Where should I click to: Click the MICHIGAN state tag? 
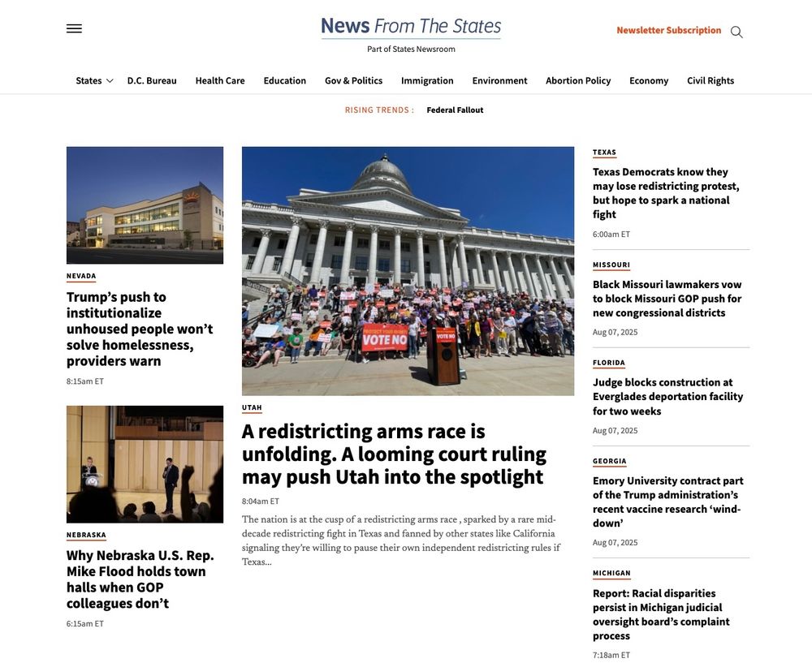click(x=611, y=573)
